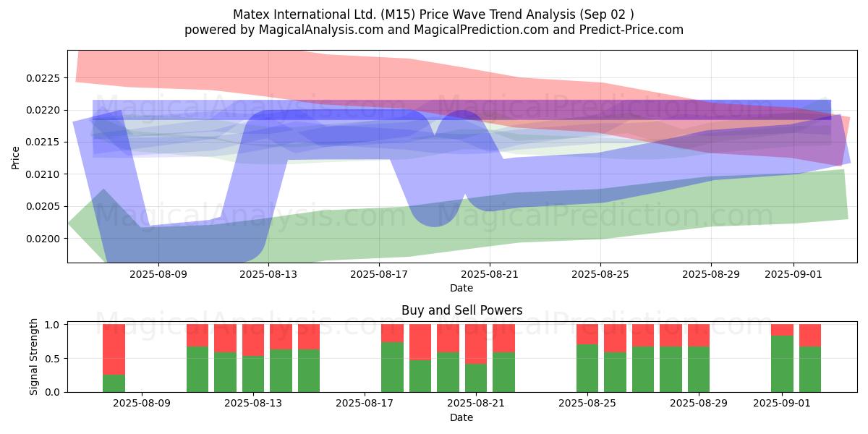The width and height of the screenshot is (868, 434).
Task: Click the 'Date' axis label under Buy and Sell chart
Action: [x=461, y=417]
